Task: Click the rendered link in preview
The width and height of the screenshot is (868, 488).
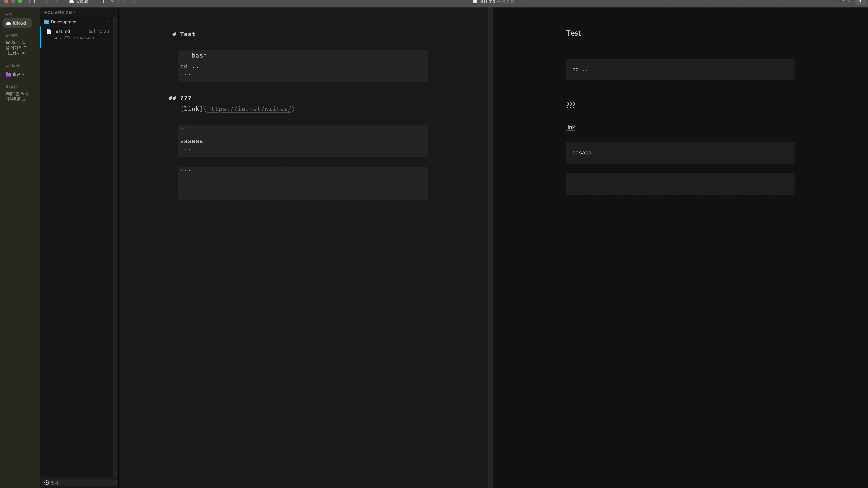Action: tap(570, 127)
